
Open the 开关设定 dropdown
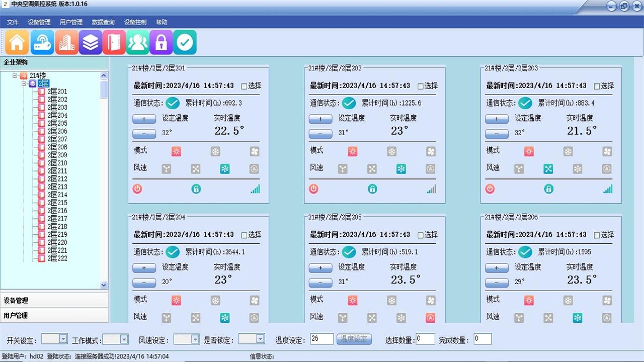pyautogui.click(x=55, y=339)
